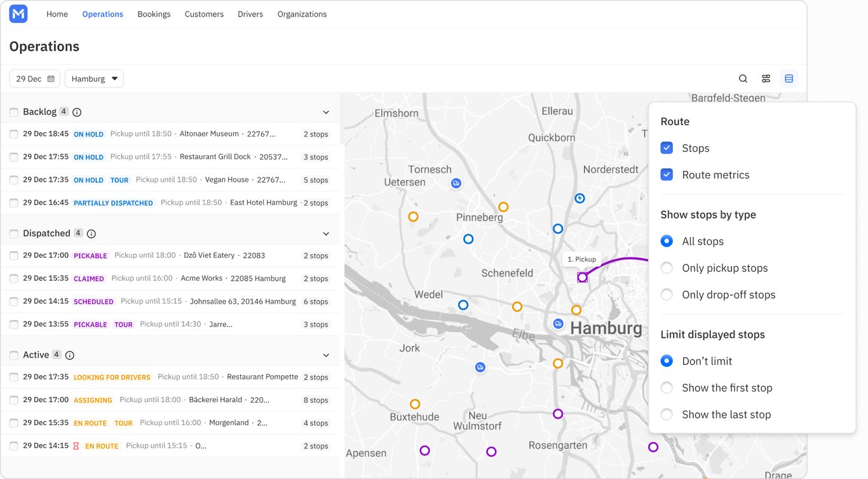Check the Altonaer Museum booking checkbox
The image size is (868, 479).
14,134
